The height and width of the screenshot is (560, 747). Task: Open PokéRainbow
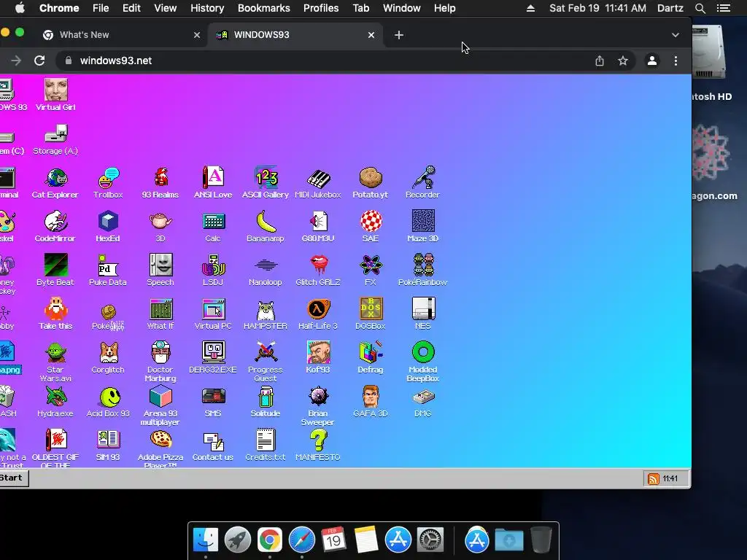pyautogui.click(x=422, y=271)
